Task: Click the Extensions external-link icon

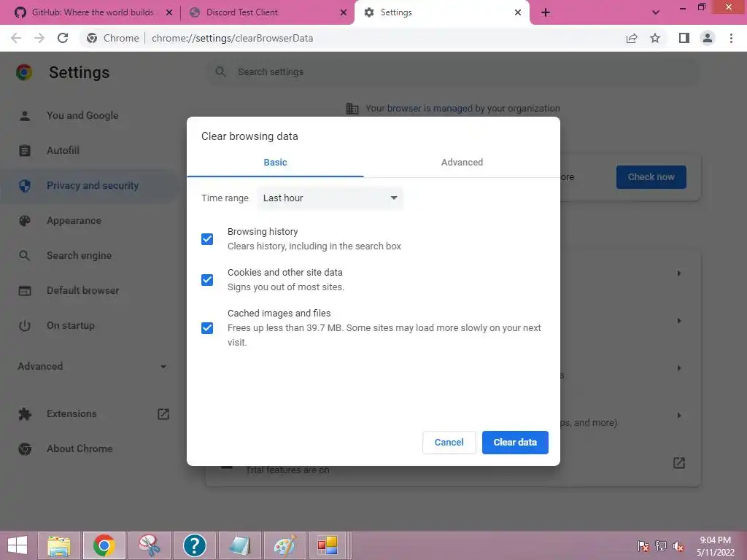Action: coord(163,414)
